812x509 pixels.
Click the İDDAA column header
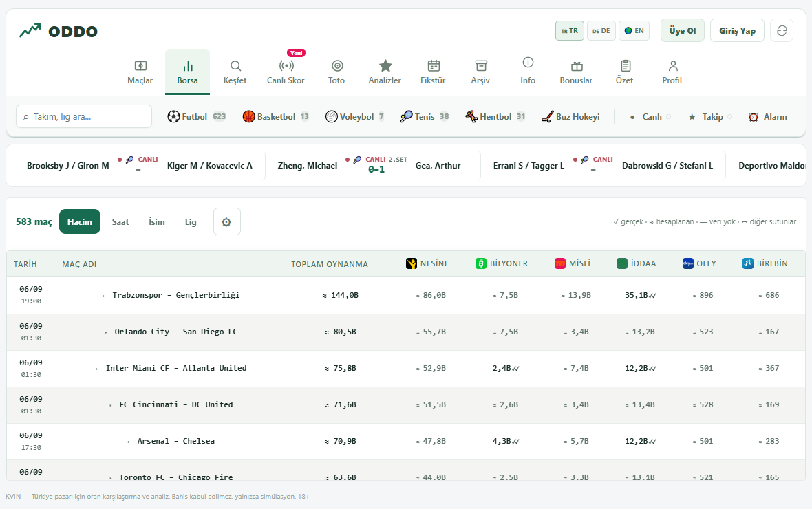point(637,263)
